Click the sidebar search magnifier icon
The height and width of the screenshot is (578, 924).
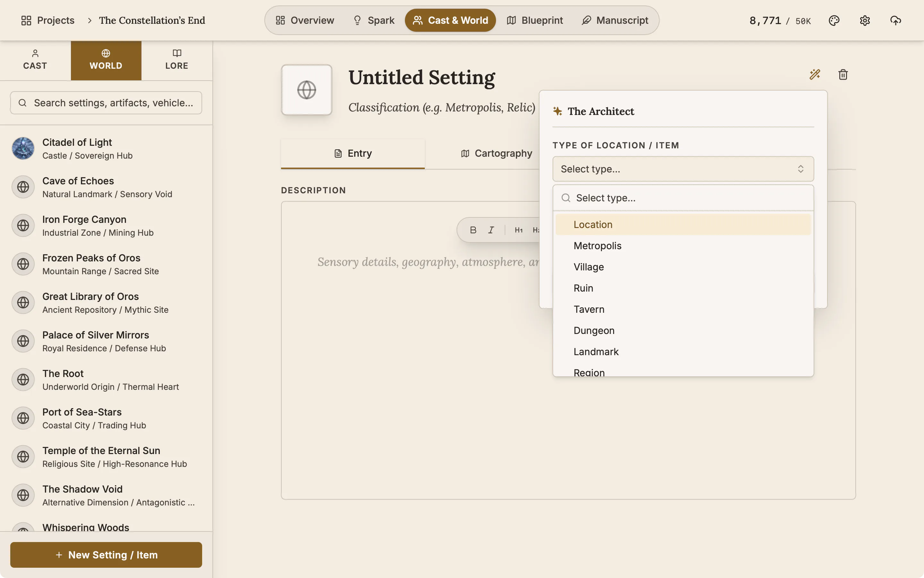[22, 103]
